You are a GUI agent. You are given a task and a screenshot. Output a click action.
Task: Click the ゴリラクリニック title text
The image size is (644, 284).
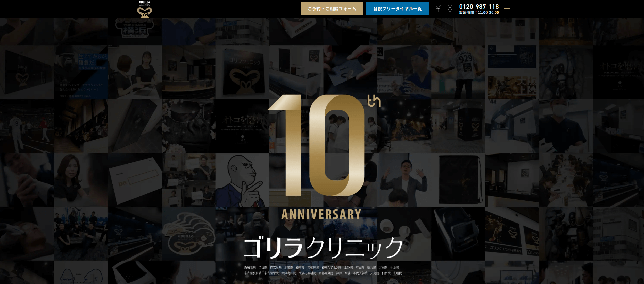[x=323, y=248]
